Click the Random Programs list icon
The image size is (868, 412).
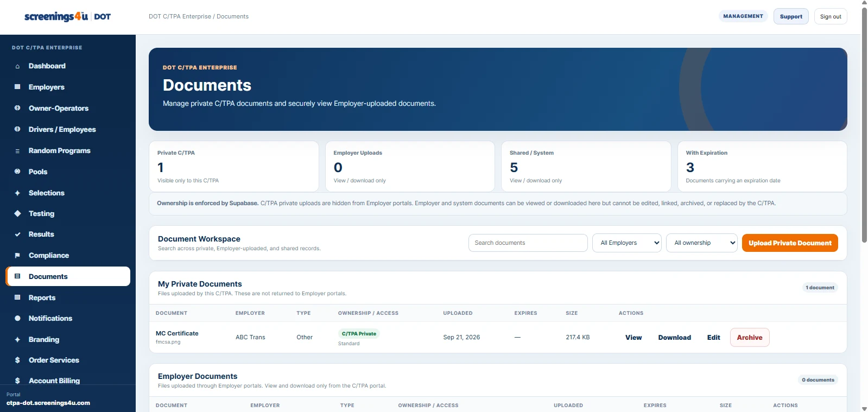click(x=17, y=151)
